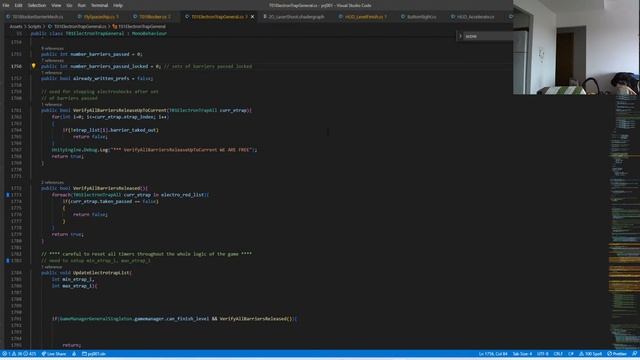The width and height of the screenshot is (640, 360).
Task: Open the View menu
Action: point(56,5)
